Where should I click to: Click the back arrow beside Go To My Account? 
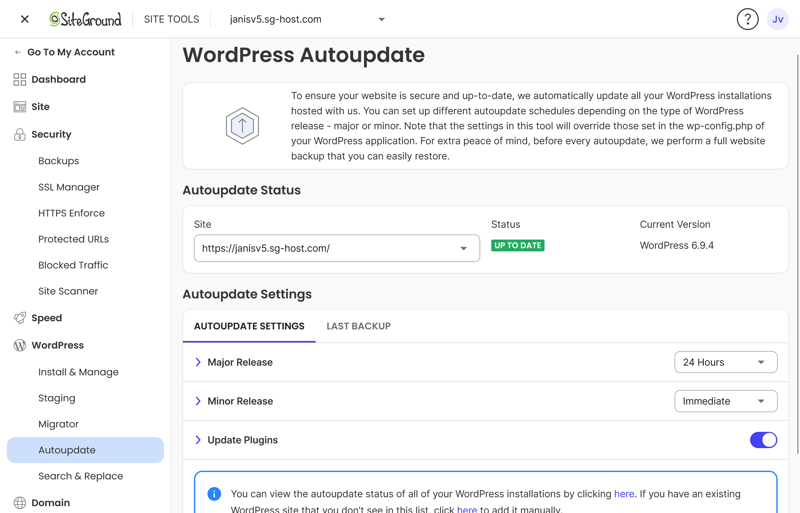tap(18, 52)
